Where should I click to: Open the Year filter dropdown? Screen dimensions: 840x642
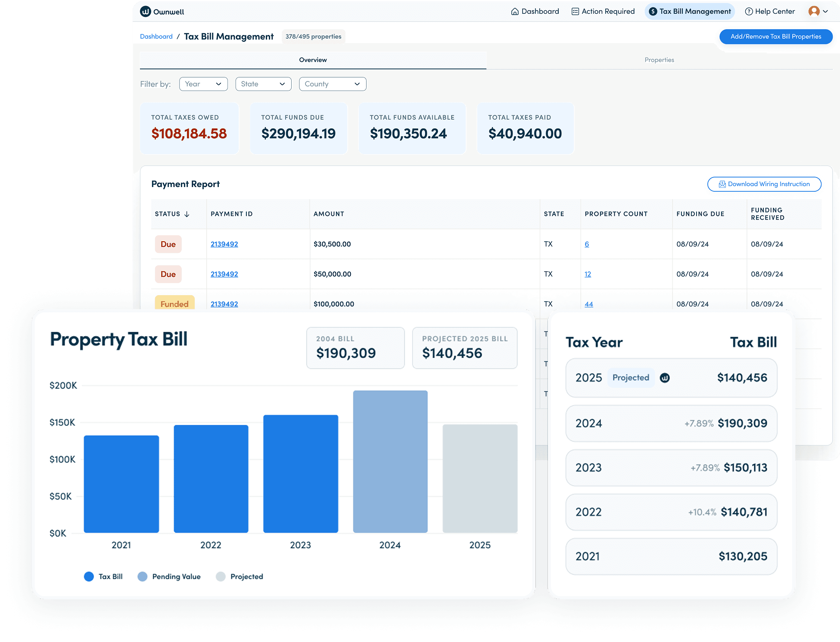[x=203, y=84]
